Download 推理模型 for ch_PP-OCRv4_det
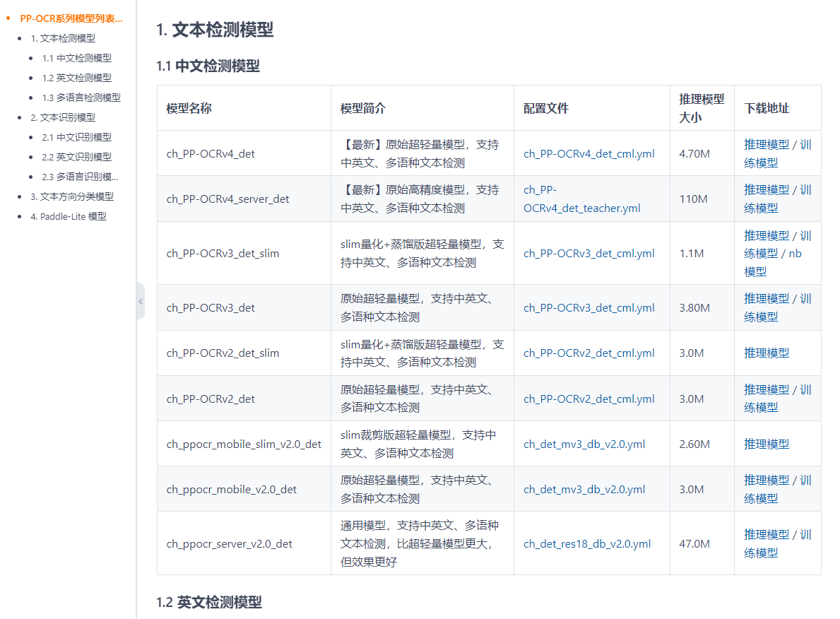 point(766,145)
